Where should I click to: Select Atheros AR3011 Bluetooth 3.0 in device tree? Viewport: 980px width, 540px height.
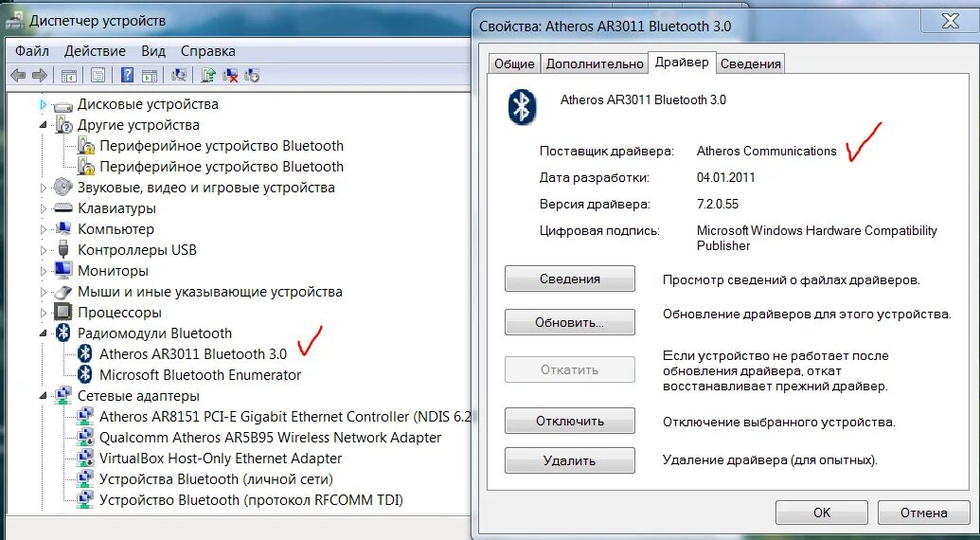pyautogui.click(x=193, y=353)
